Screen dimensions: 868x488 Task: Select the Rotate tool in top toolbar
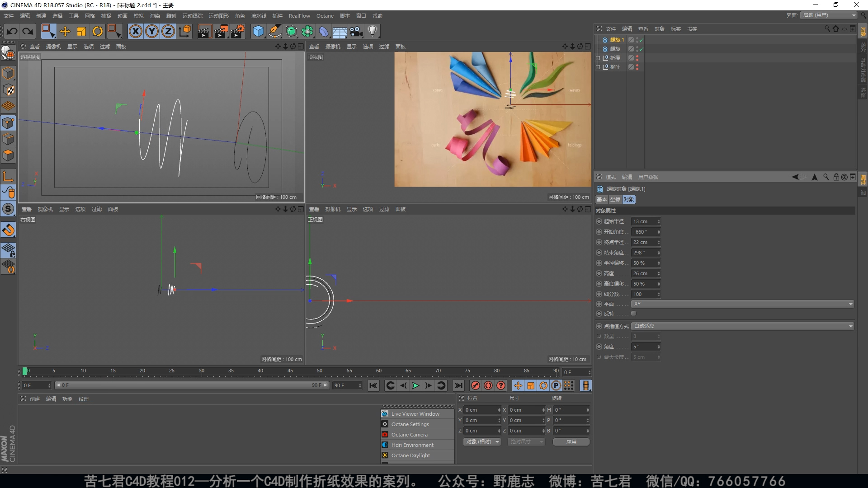pos(98,31)
